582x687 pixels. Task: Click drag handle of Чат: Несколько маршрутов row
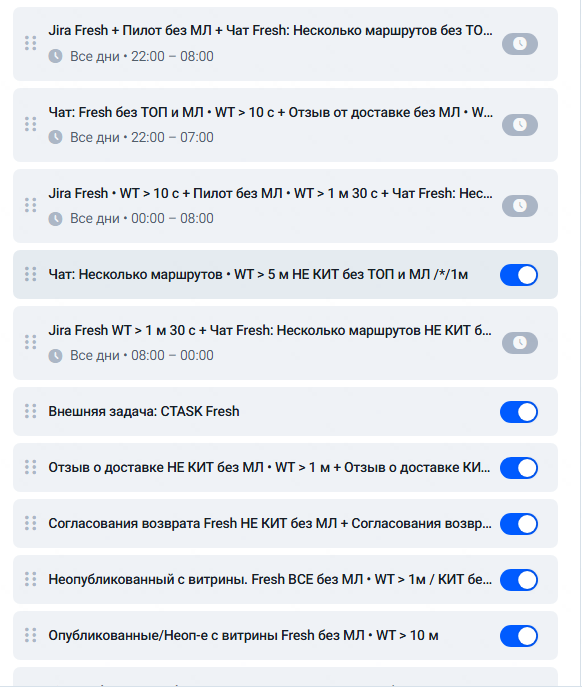30,274
